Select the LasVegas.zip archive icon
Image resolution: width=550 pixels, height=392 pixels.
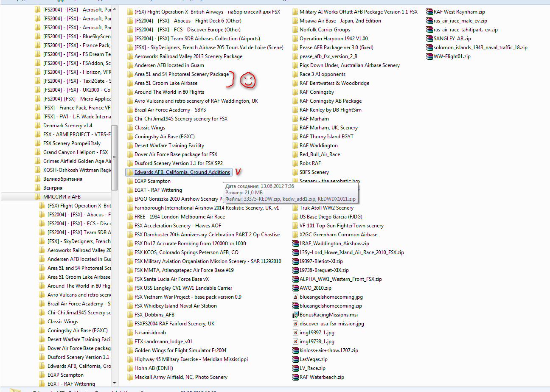coord(295,359)
